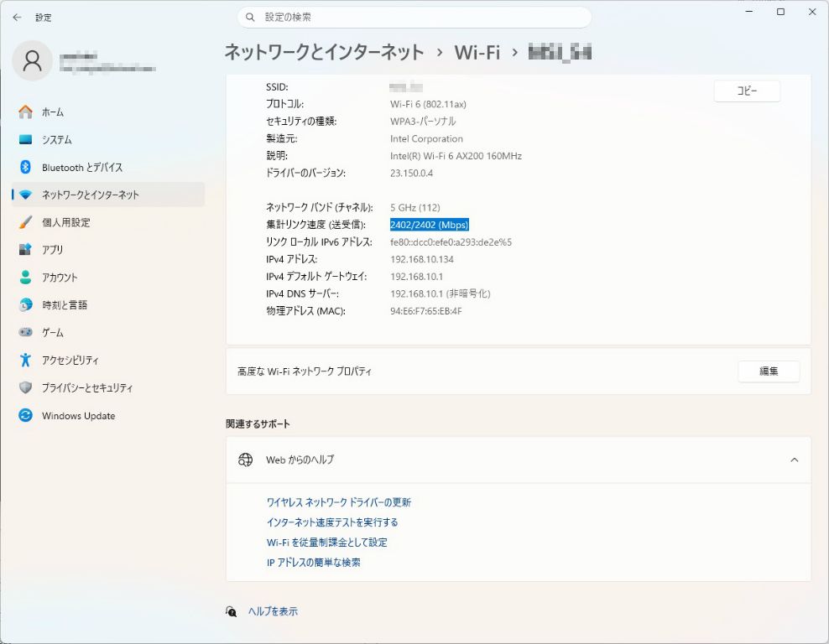The height and width of the screenshot is (644, 829).
Task: Open プライバシーとセキュリティ settings
Action: (108, 387)
